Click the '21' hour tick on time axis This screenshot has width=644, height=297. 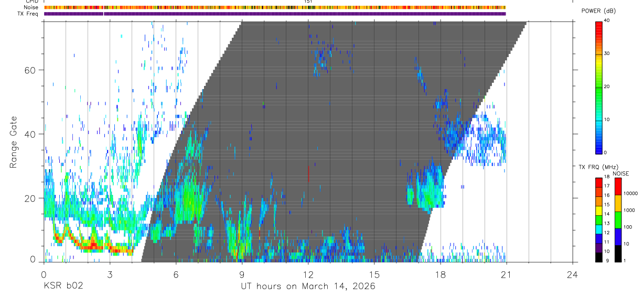tap(507, 274)
